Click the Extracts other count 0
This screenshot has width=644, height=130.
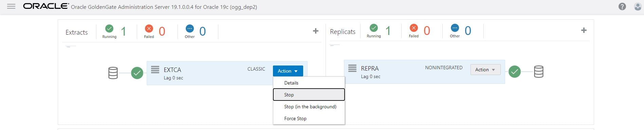point(203,31)
